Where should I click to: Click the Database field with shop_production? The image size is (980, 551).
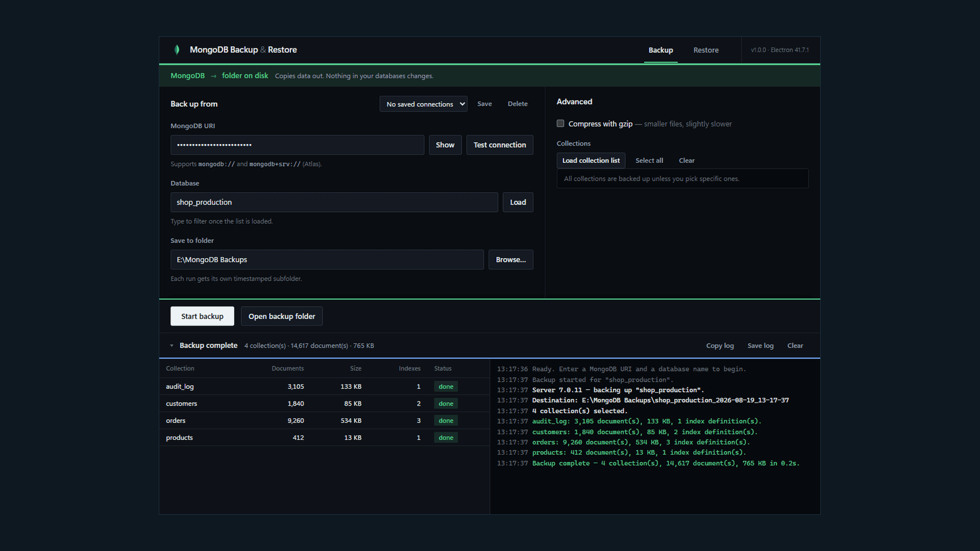[x=334, y=202]
